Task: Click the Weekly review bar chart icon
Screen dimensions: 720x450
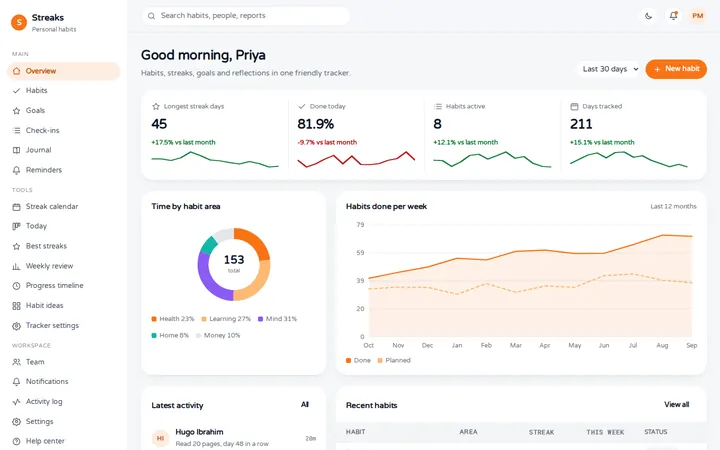Action: (x=17, y=266)
